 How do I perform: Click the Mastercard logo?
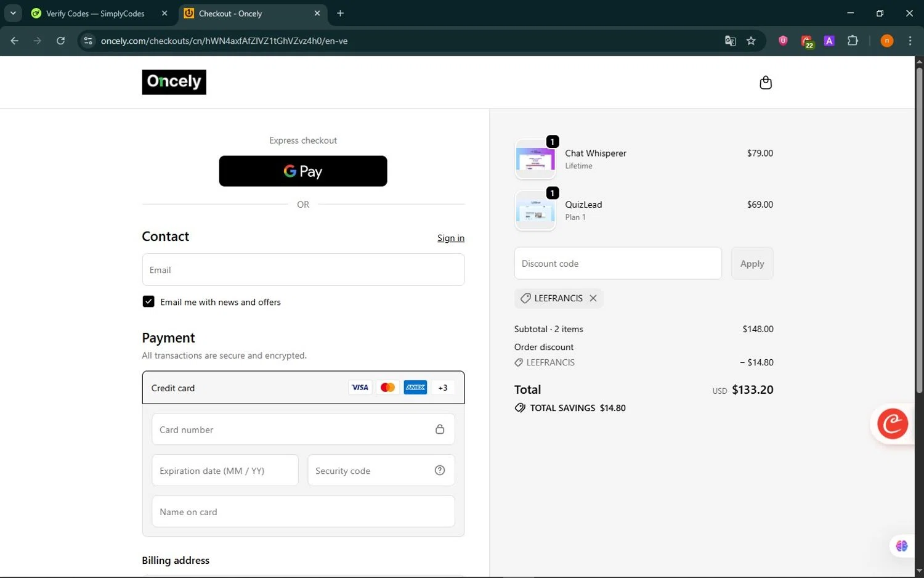click(387, 388)
